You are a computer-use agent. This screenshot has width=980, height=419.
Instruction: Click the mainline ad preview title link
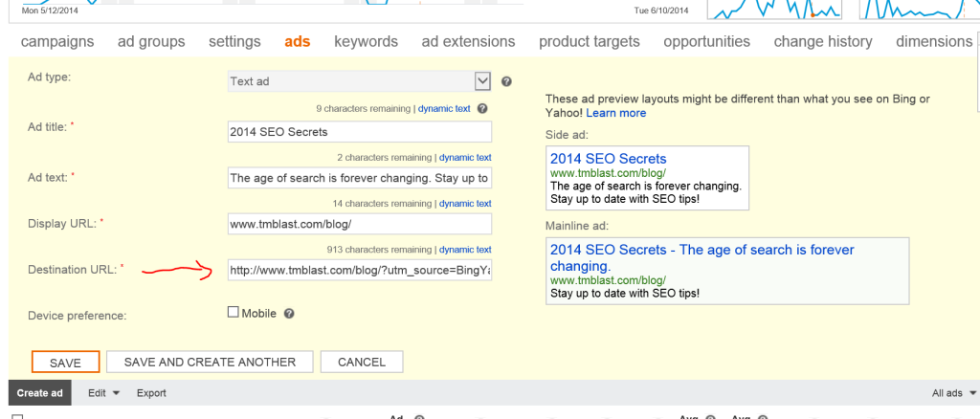(x=702, y=257)
